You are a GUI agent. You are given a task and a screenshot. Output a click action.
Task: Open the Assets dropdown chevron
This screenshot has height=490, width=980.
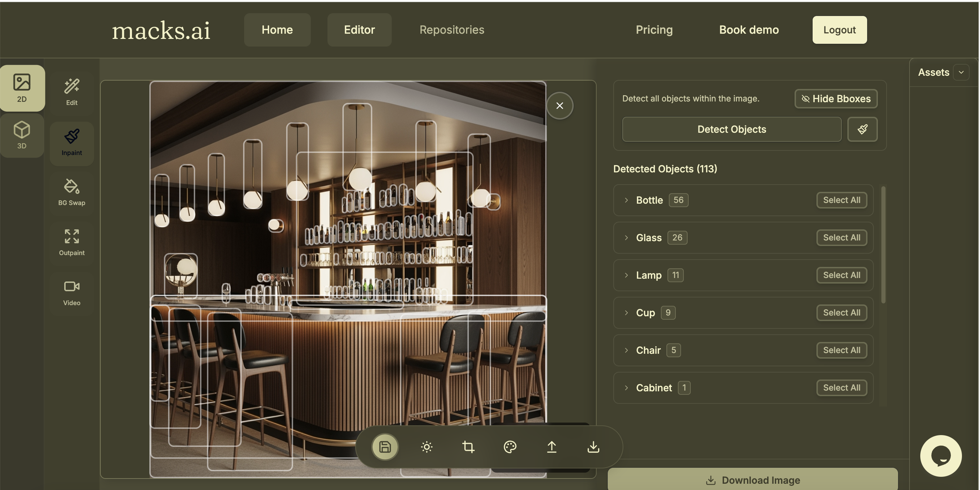point(961,72)
